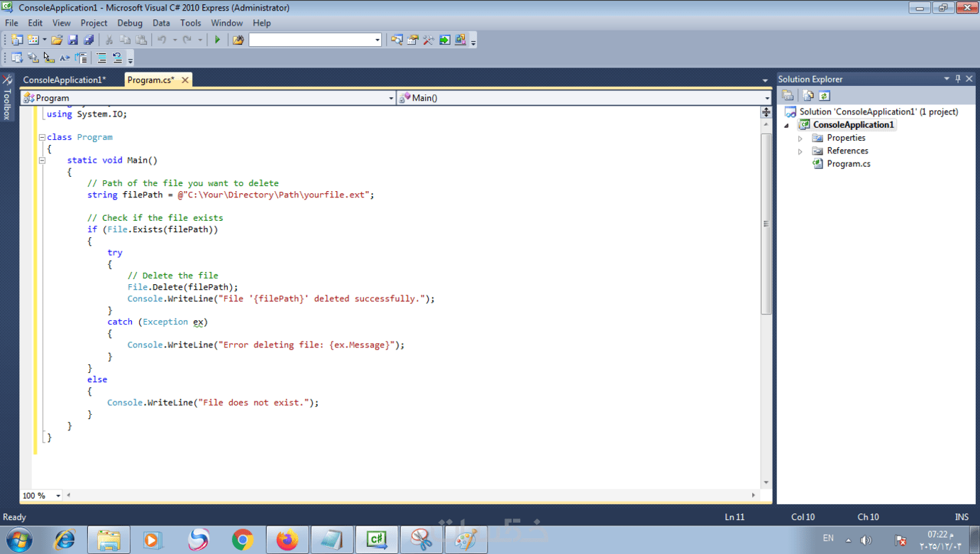
Task: Open the Solution Explorer window position menu
Action: pos(946,79)
